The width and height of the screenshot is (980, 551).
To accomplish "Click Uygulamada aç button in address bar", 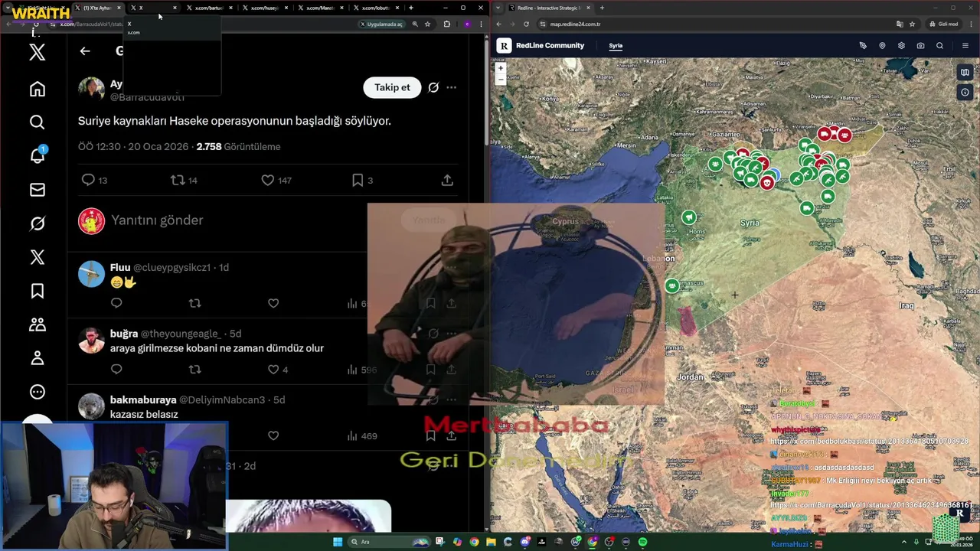I will (x=381, y=24).
